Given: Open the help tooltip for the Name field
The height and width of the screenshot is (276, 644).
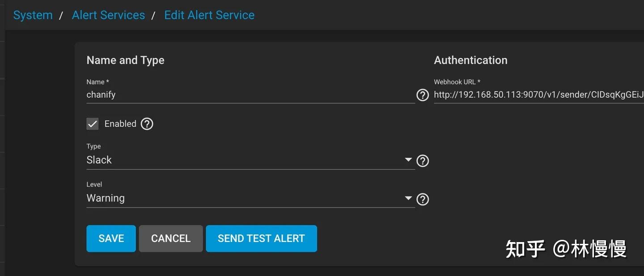Looking at the screenshot, I should (x=422, y=95).
